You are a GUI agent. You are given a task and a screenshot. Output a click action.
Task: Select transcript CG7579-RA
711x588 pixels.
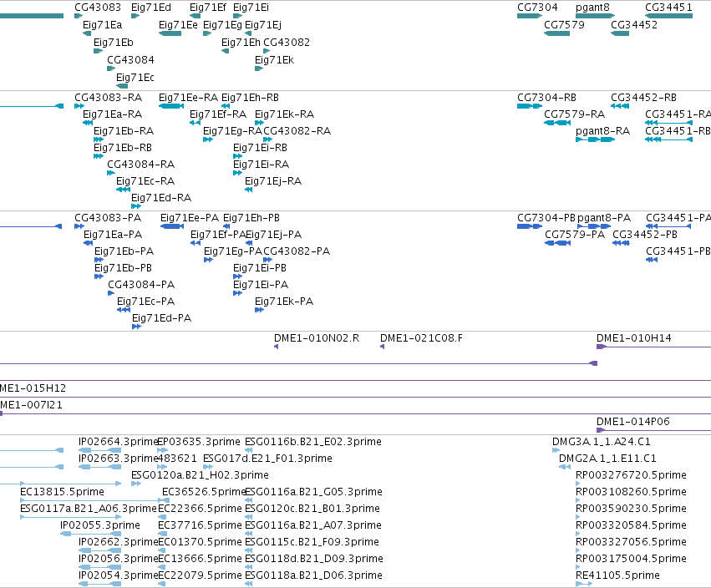(575, 114)
